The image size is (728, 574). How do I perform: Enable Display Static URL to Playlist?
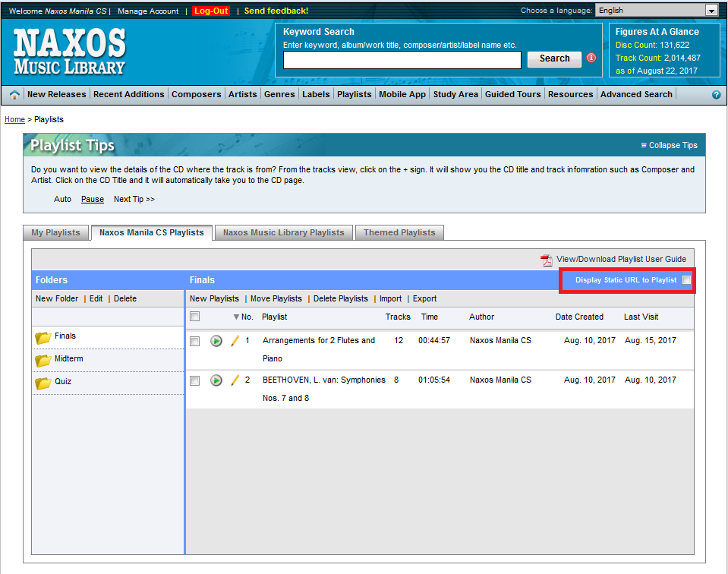pos(687,280)
